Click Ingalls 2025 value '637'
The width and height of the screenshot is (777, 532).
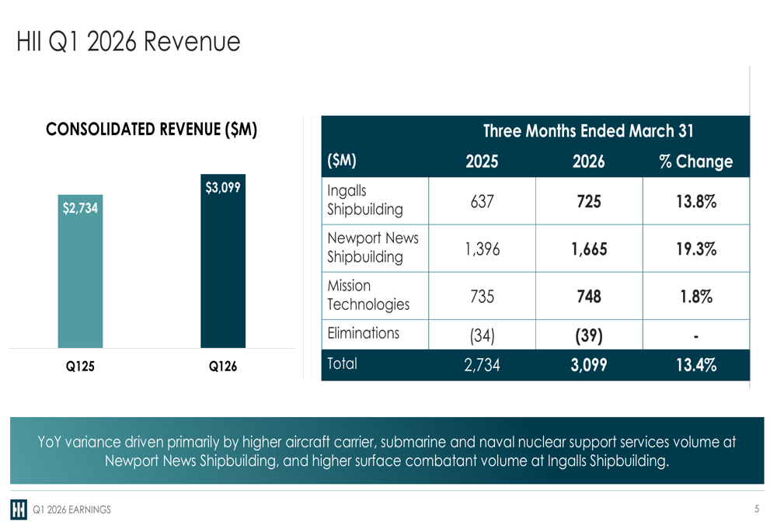(x=483, y=201)
